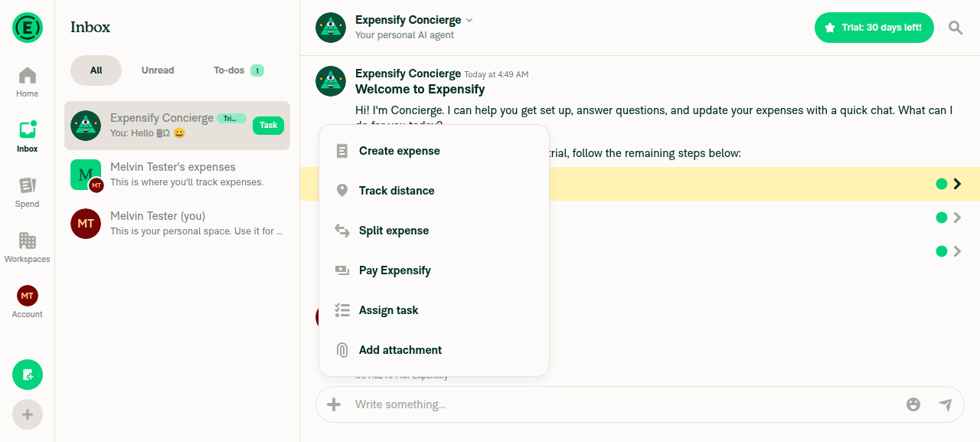Expand the highlighted yellow setup step chevron
This screenshot has width=980, height=442.
(x=957, y=184)
